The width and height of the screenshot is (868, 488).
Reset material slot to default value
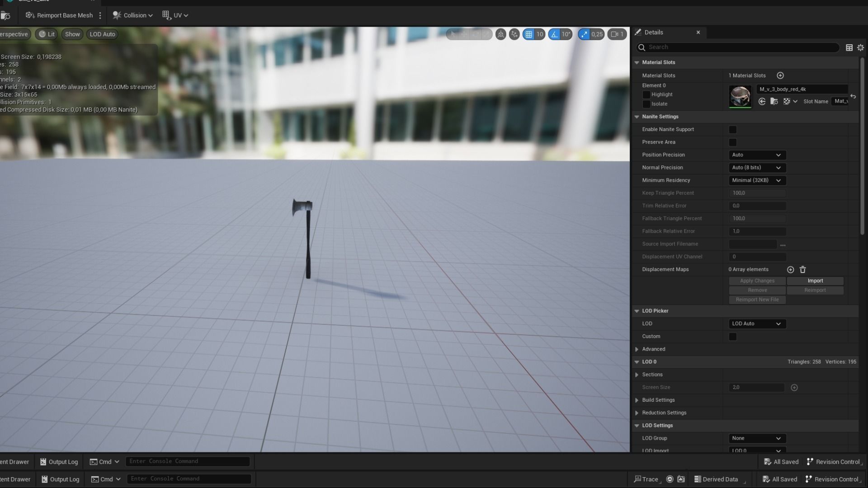click(853, 96)
